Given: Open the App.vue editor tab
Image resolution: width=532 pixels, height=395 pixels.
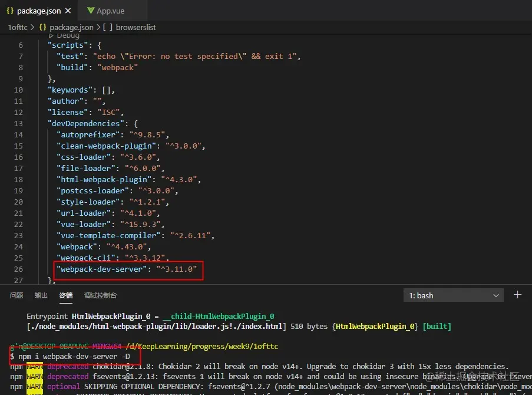Looking at the screenshot, I should click(x=113, y=11).
